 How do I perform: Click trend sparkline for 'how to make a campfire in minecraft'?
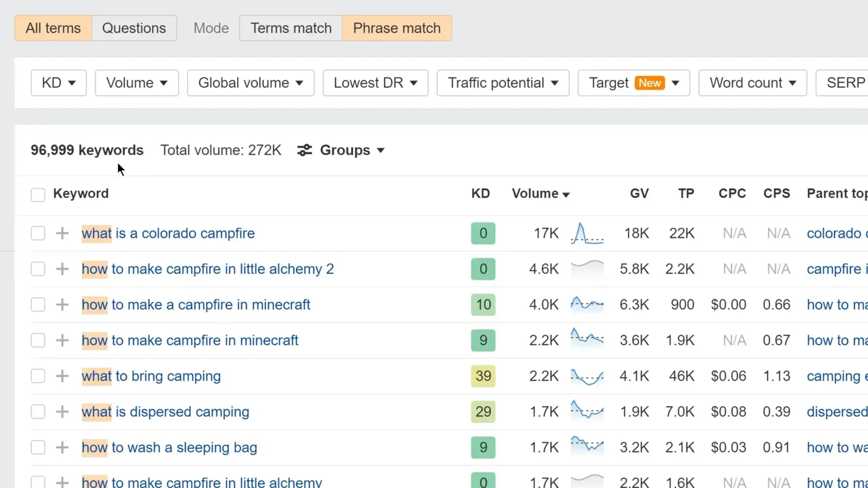point(587,305)
